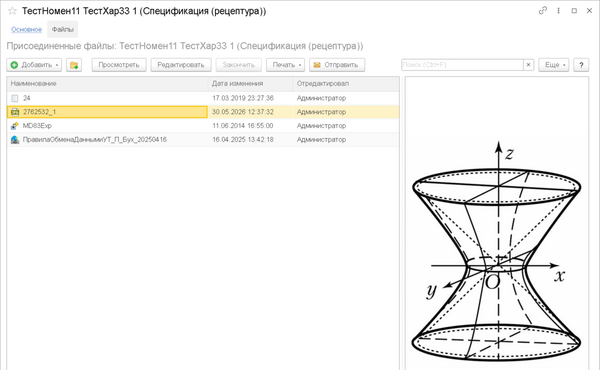This screenshot has width=600, height=370.
Task: Clear the search field with X button
Action: 528,65
